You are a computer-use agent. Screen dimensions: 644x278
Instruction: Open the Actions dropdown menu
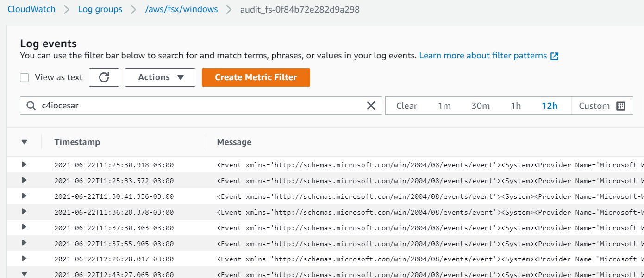click(160, 77)
